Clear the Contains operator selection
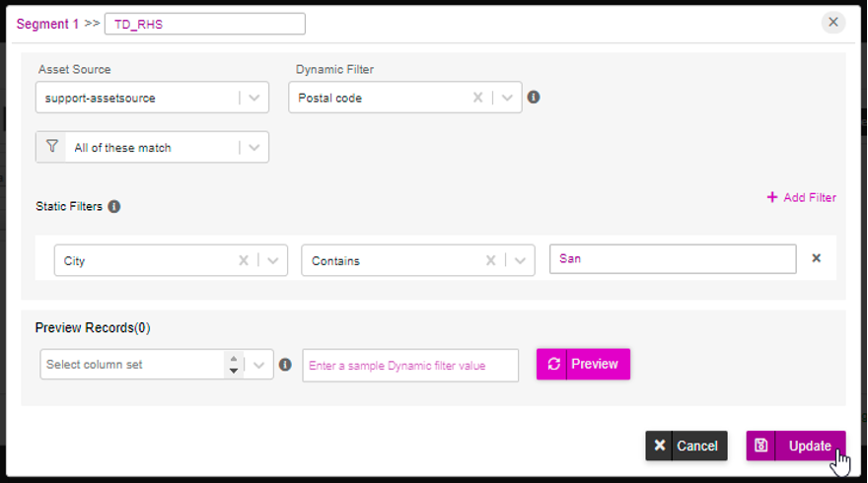 pyautogui.click(x=490, y=260)
